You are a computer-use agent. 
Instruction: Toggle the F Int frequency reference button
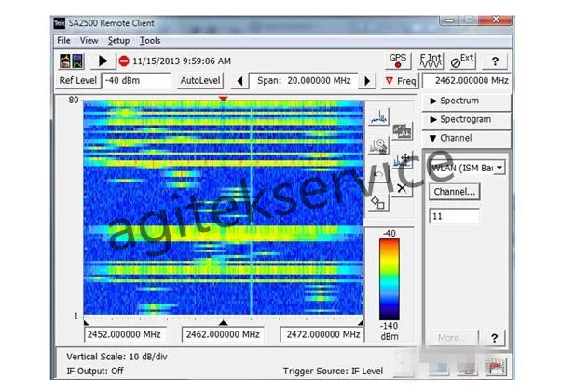(x=431, y=61)
